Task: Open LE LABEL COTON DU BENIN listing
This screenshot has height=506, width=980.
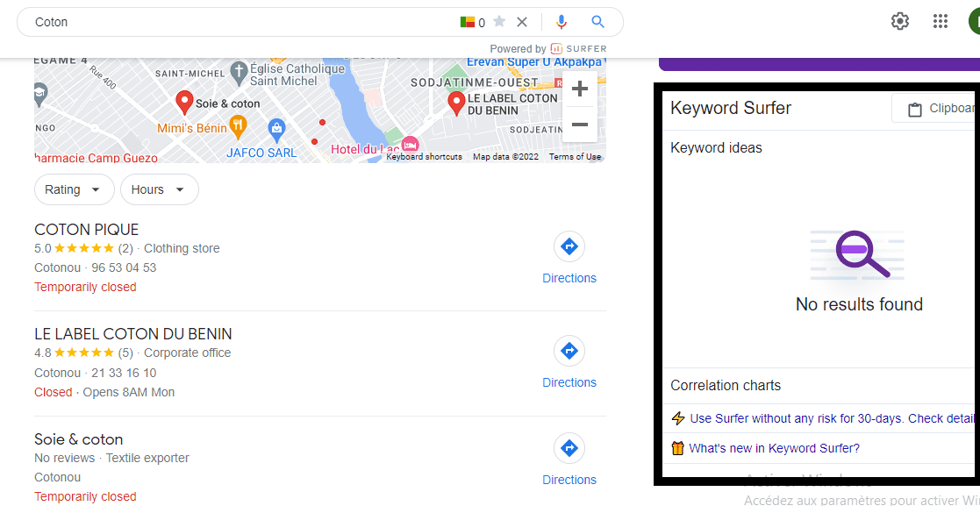Action: point(133,333)
